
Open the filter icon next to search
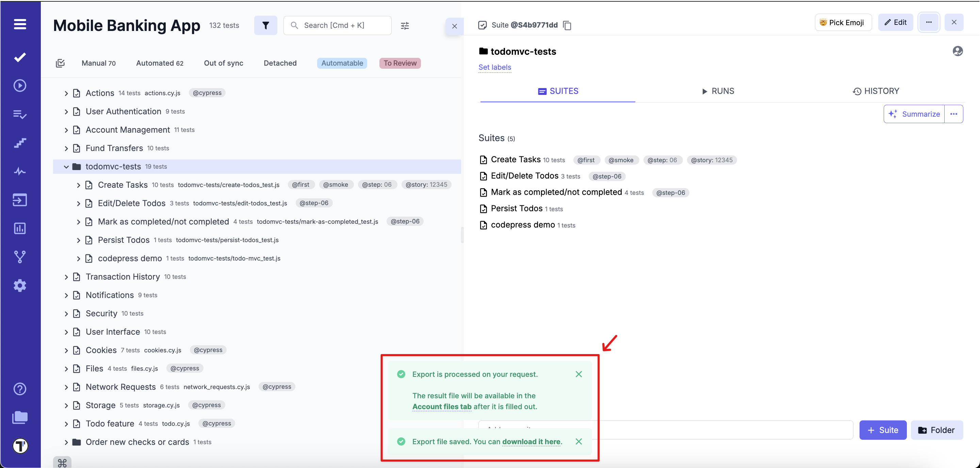tap(265, 25)
